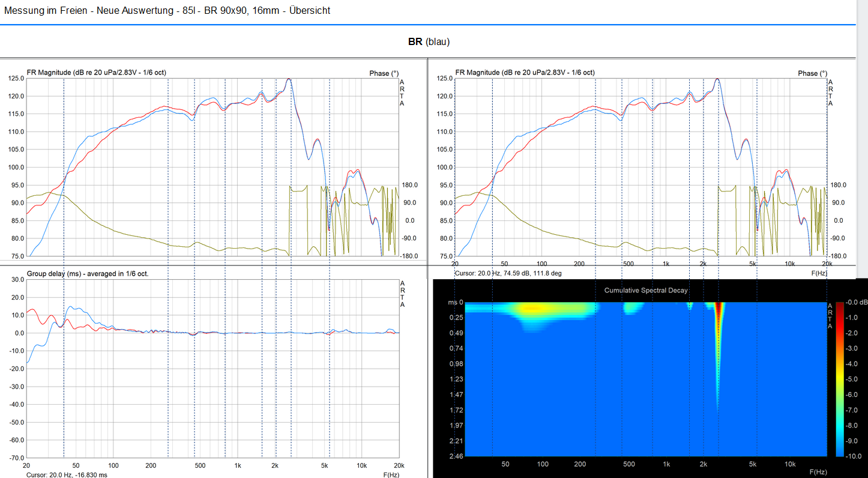
Task: Click the ARTA logo beside the spectral decay plot
Action: (831, 315)
